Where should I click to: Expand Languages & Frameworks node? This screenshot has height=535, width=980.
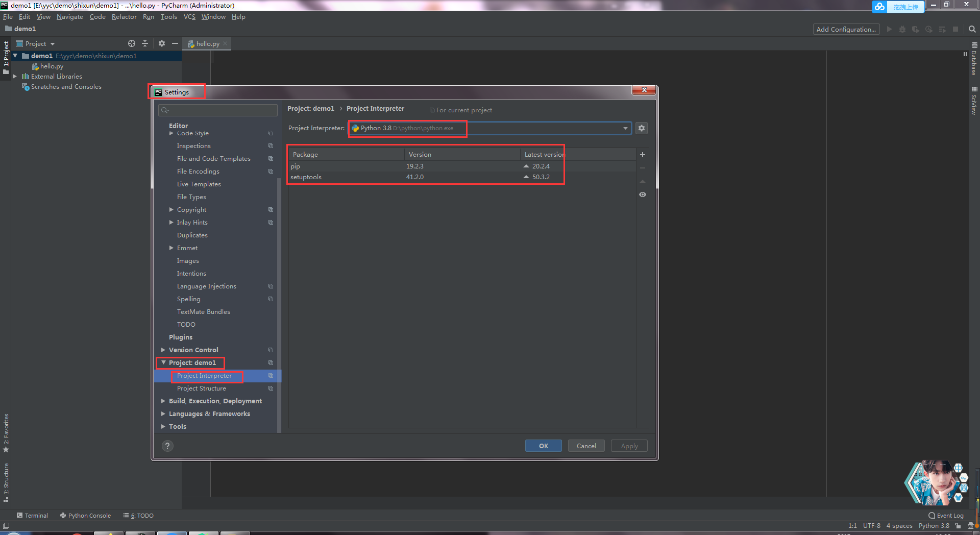[x=163, y=414]
